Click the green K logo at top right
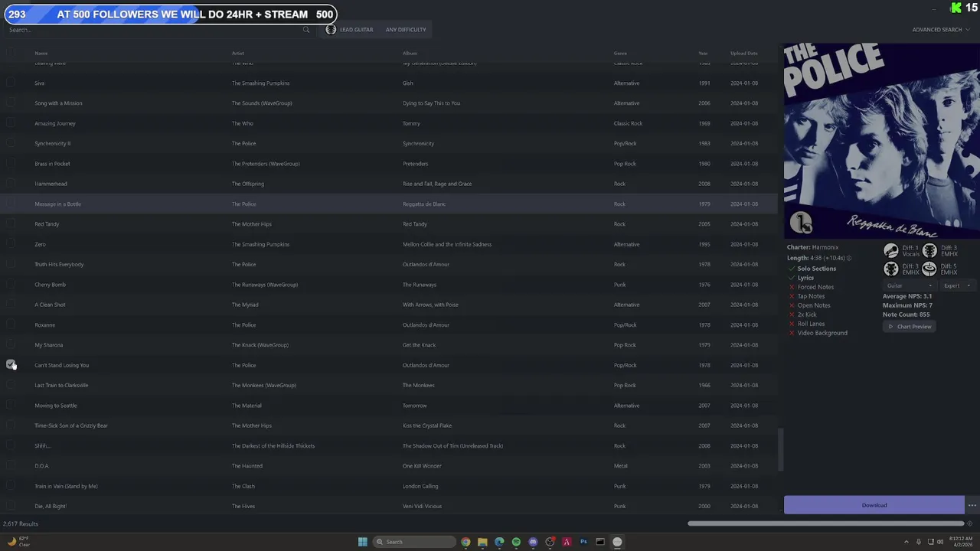Viewport: 980px width, 551px height. point(956,8)
